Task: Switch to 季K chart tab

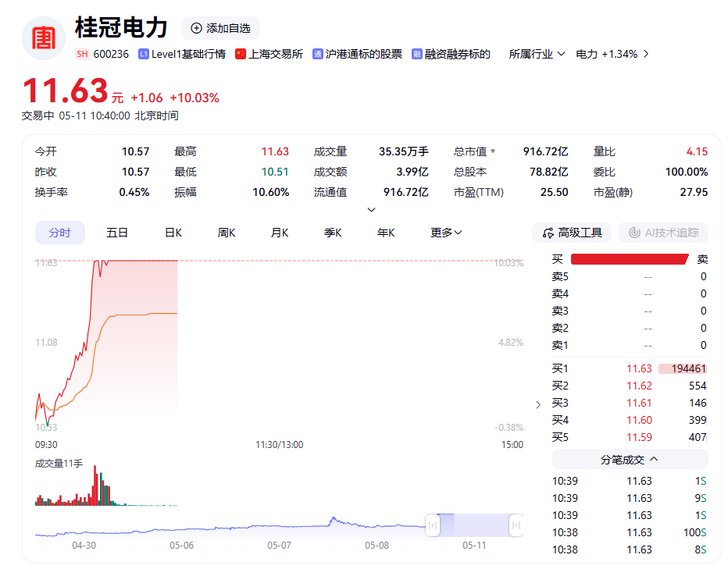Action: [333, 233]
